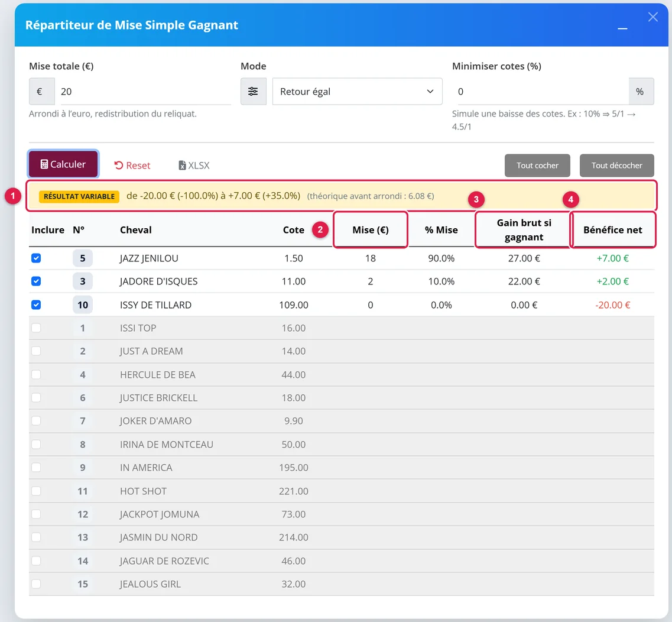Tick the HERCULE DE BEA include checkbox
672x622 pixels.
(x=36, y=375)
